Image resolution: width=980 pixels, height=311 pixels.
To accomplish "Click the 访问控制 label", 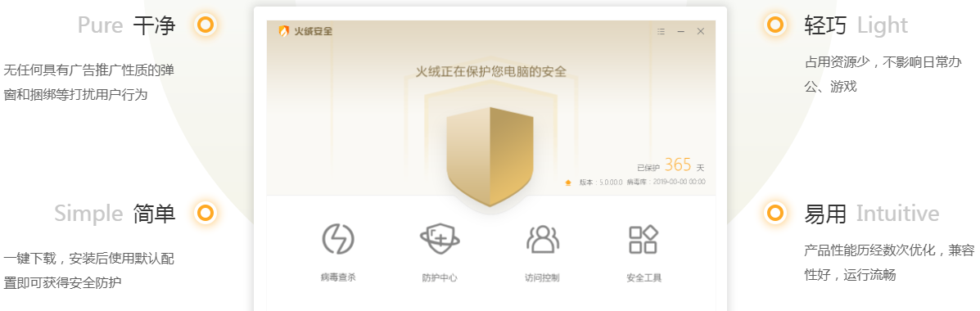I will tap(543, 277).
